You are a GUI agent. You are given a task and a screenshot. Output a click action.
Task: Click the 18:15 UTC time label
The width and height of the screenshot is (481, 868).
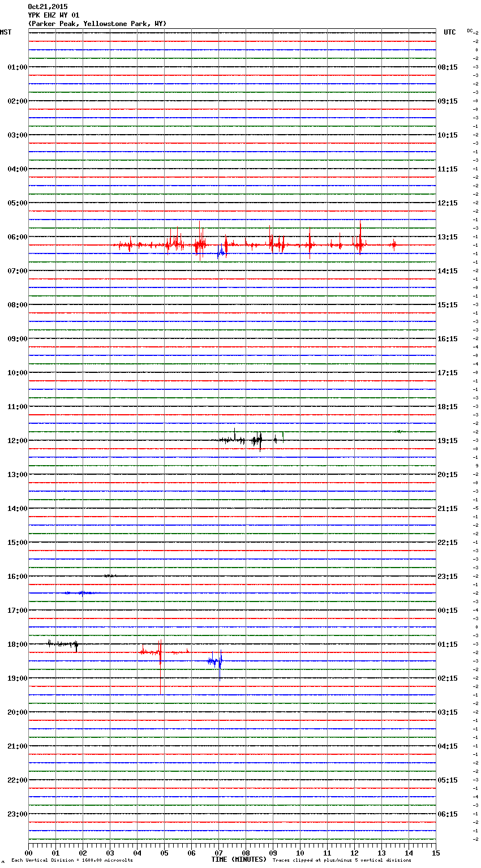[448, 407]
